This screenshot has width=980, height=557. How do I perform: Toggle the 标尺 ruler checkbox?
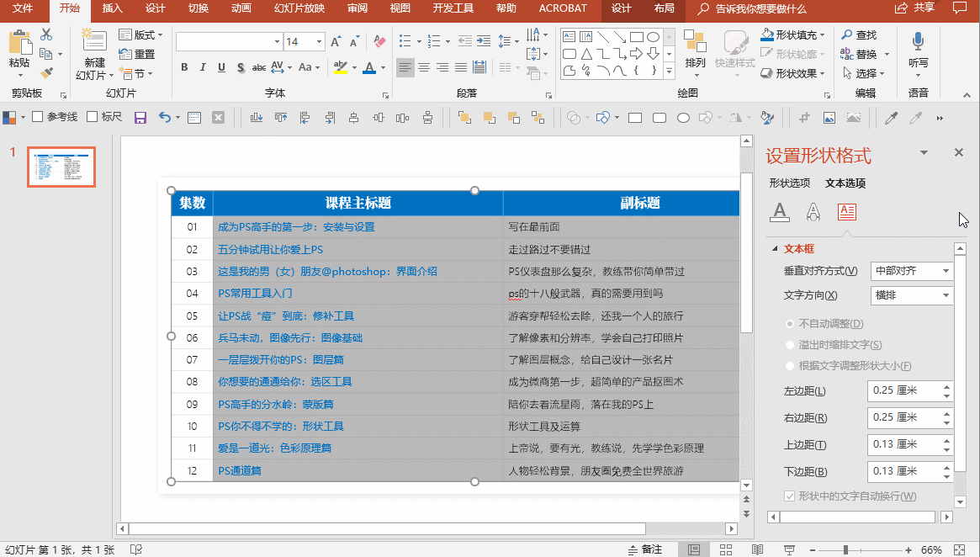click(x=93, y=117)
